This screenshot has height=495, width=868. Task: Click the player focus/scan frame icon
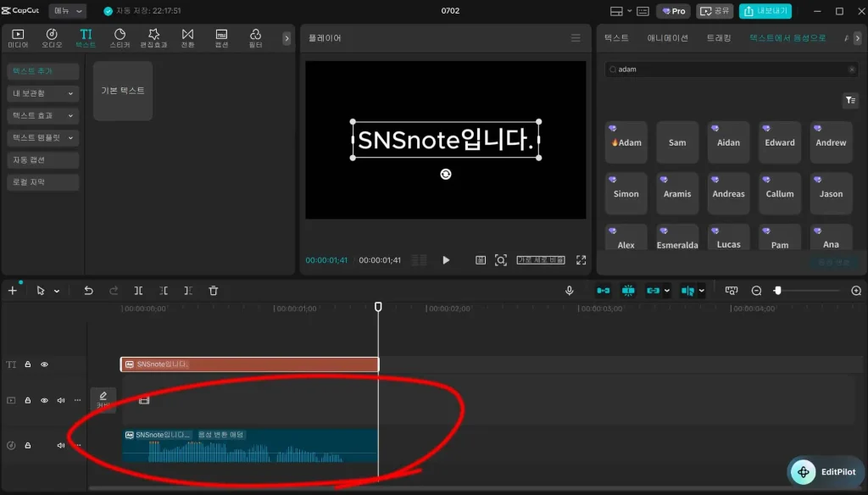click(x=500, y=260)
